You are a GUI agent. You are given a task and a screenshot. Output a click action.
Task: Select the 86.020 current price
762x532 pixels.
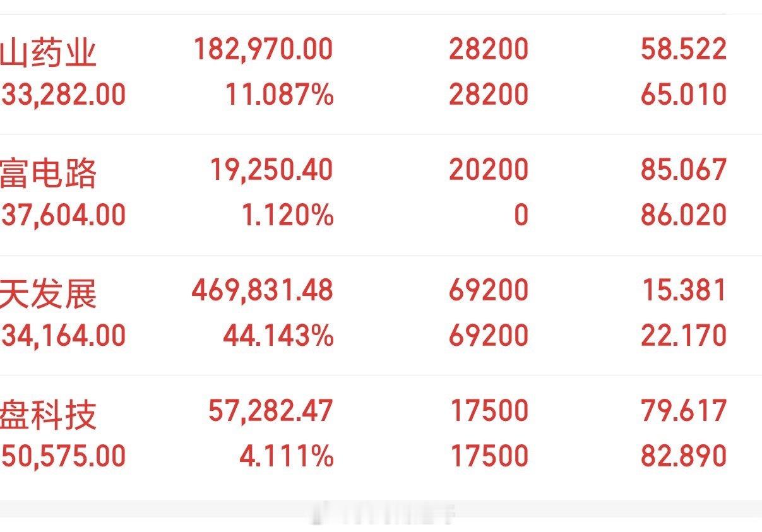(x=684, y=216)
